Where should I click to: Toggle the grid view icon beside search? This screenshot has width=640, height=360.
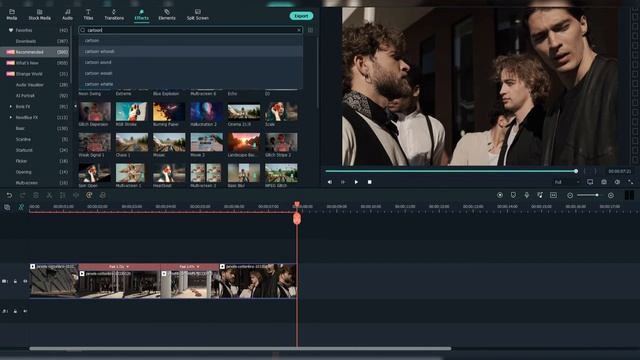pyautogui.click(x=311, y=30)
